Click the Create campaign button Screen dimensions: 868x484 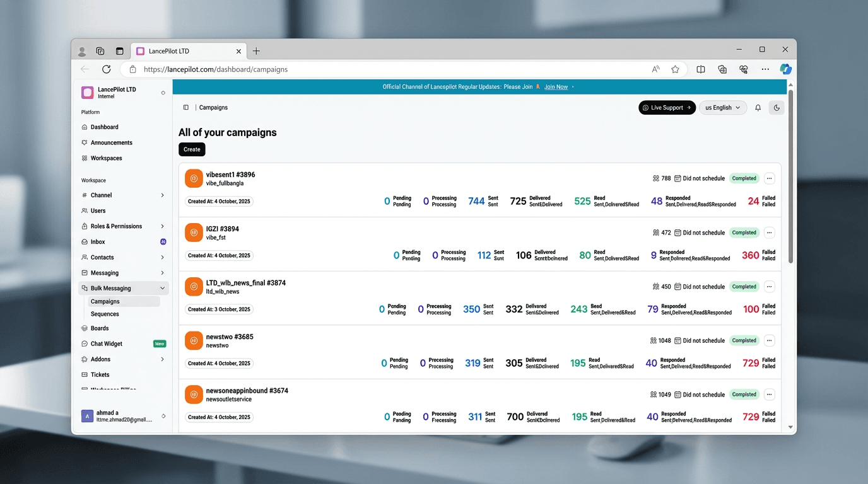point(192,149)
